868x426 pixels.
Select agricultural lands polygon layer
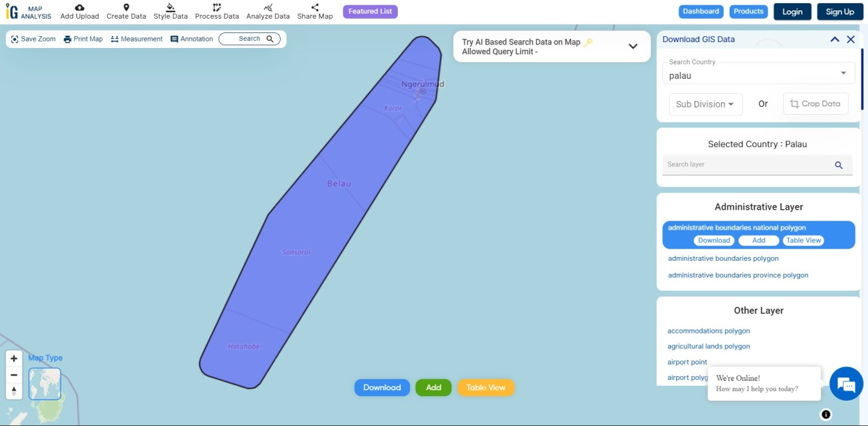click(x=709, y=346)
